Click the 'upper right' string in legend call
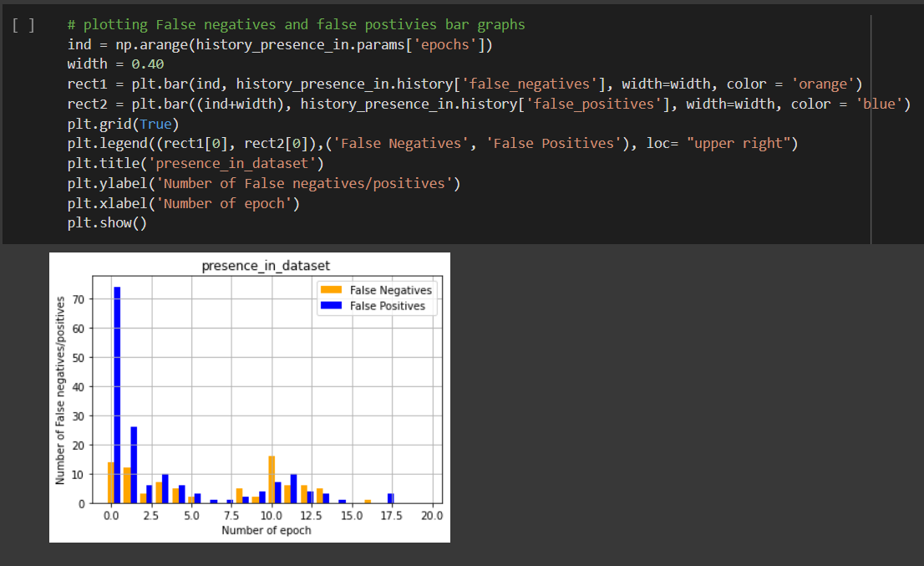Viewport: 924px width, 566px height. (739, 144)
